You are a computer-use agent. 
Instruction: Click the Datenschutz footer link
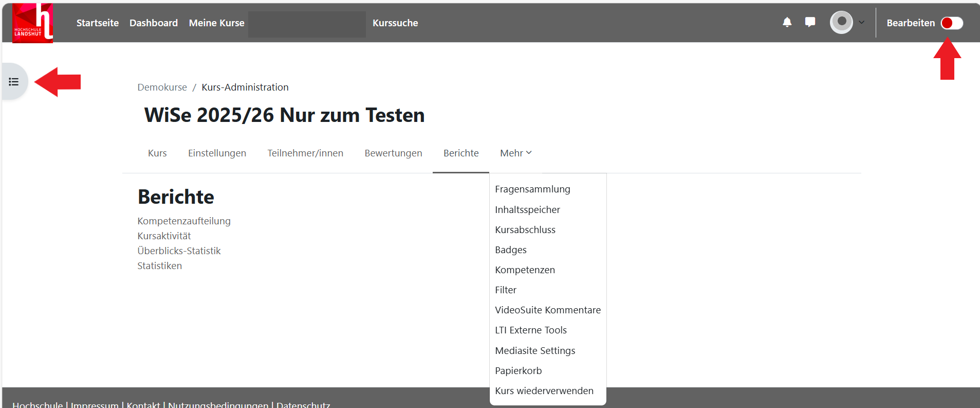(x=303, y=404)
